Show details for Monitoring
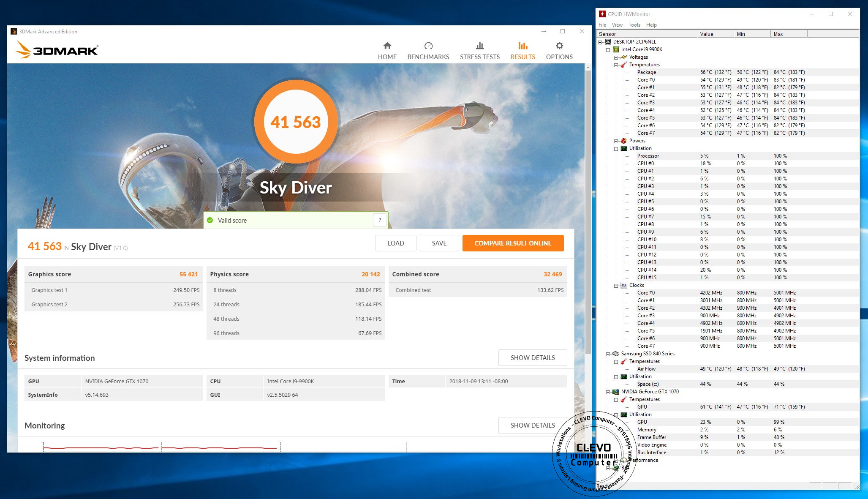The height and width of the screenshot is (499, 868). [x=533, y=425]
